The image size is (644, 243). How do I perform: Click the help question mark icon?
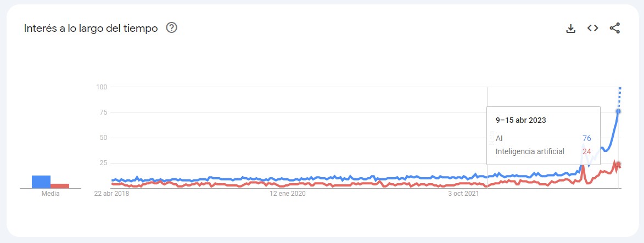click(171, 28)
